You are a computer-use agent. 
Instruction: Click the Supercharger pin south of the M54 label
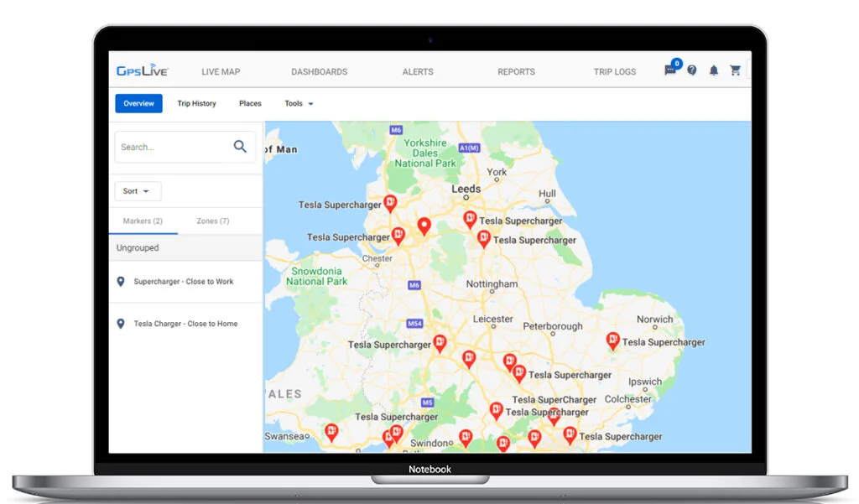tap(440, 343)
